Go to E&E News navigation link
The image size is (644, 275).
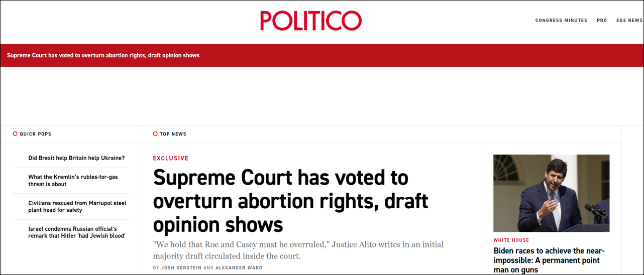tap(629, 21)
